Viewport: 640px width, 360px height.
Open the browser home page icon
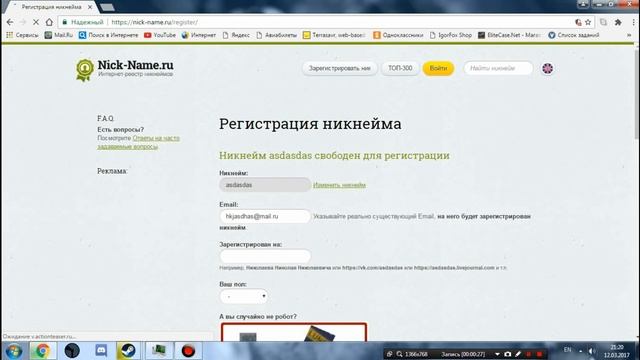coord(49,22)
